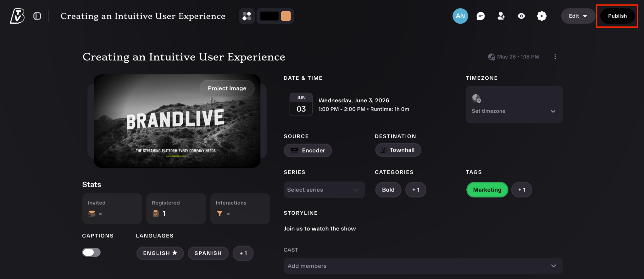
Task: Select the Spanish language chip
Action: pyautogui.click(x=208, y=253)
